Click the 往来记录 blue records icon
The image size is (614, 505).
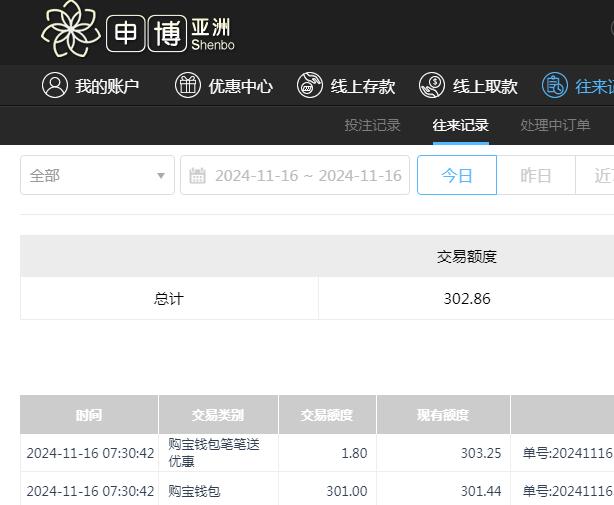554,85
